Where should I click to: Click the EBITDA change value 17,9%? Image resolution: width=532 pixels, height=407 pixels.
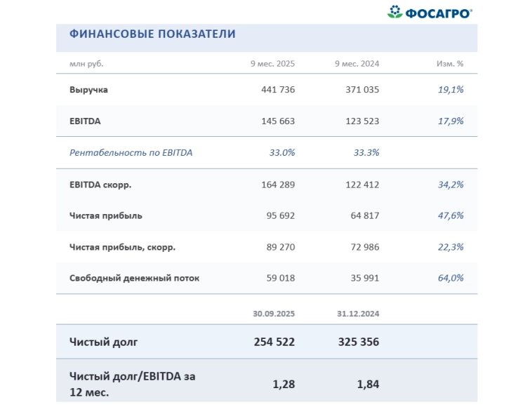point(449,121)
